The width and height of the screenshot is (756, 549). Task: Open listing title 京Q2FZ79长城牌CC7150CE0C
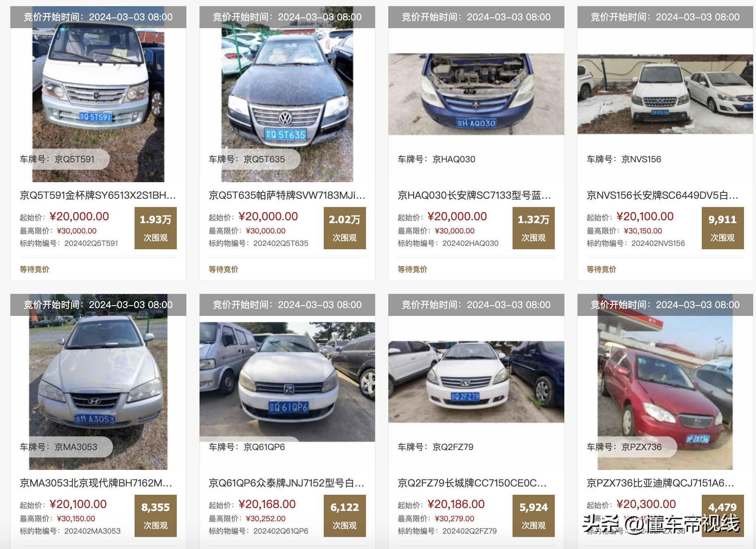click(x=472, y=483)
